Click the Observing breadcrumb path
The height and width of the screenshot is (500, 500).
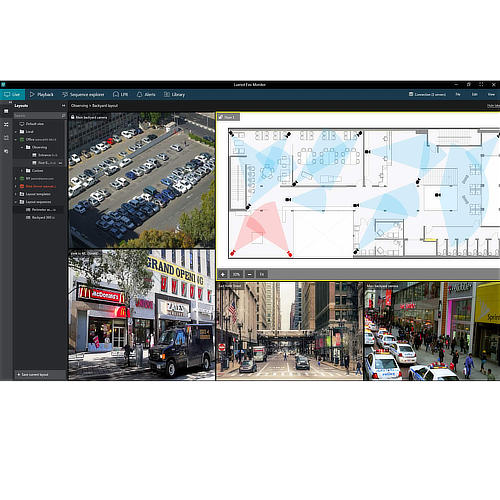coord(79,106)
